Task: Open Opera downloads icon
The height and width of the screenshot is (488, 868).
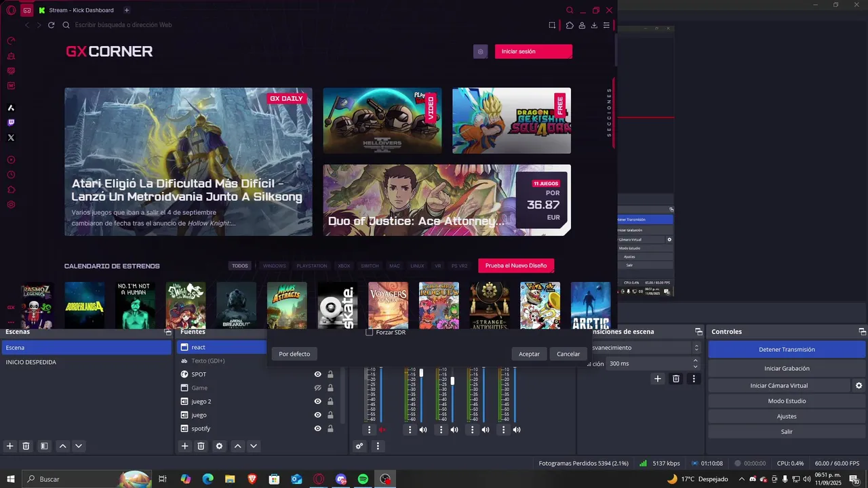Action: coord(594,25)
